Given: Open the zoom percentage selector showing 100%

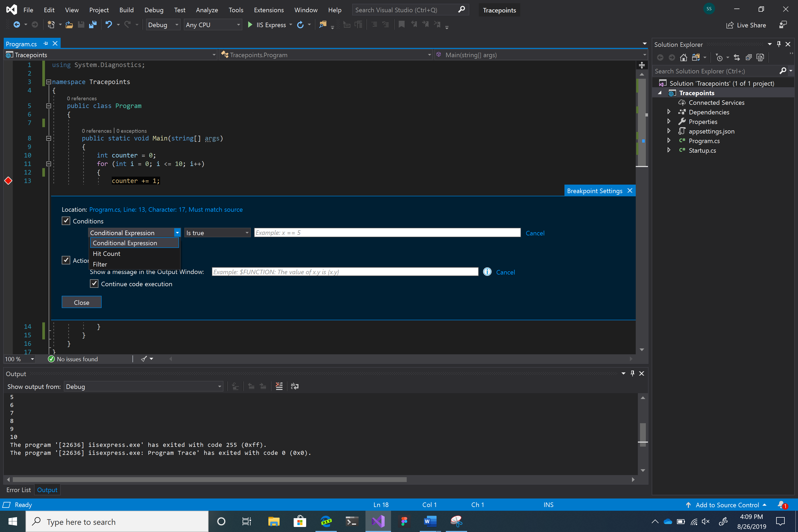Looking at the screenshot, I should [19, 359].
